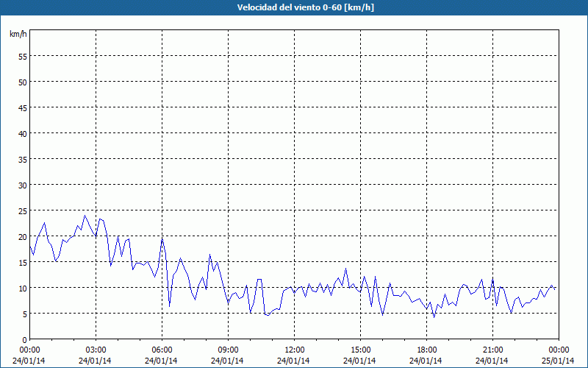Click the 30 y-axis label
The width and height of the screenshot is (588, 368).
(23, 185)
